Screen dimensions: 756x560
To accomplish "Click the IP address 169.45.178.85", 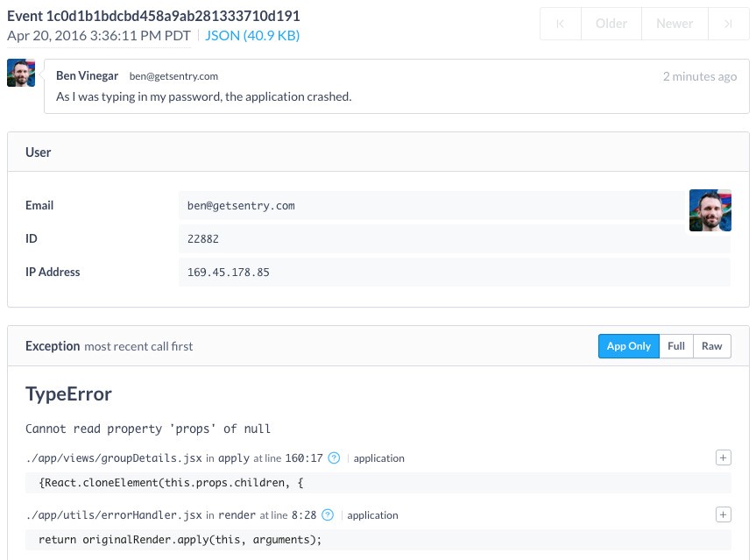I will 229,273.
